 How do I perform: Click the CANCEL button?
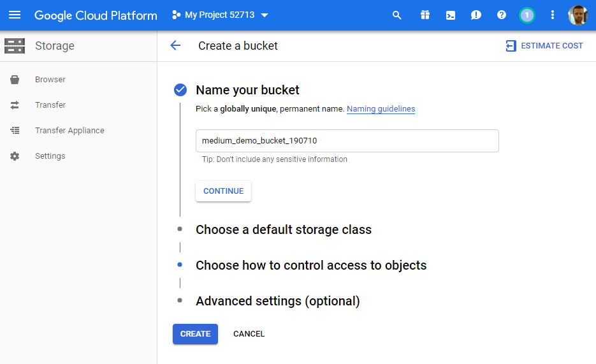[x=249, y=334]
